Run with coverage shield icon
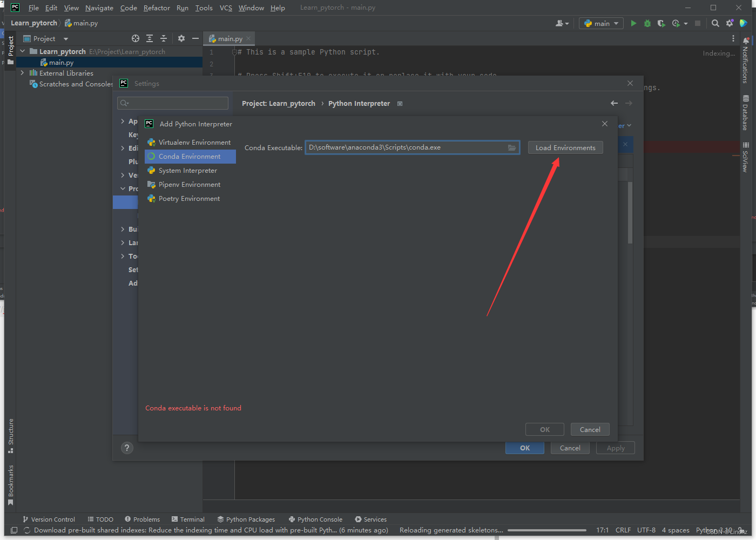Image resolution: width=756 pixels, height=540 pixels. point(661,23)
